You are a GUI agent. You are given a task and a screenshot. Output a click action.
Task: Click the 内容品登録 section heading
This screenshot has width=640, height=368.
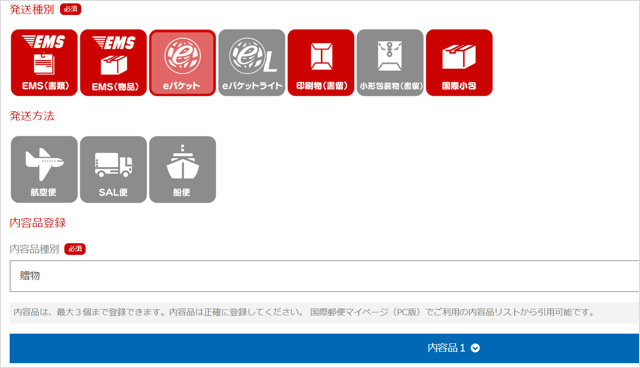[38, 223]
